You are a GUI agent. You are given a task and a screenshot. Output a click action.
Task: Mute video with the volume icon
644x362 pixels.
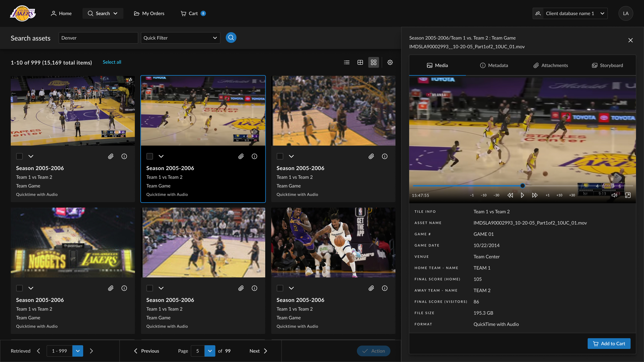click(614, 195)
